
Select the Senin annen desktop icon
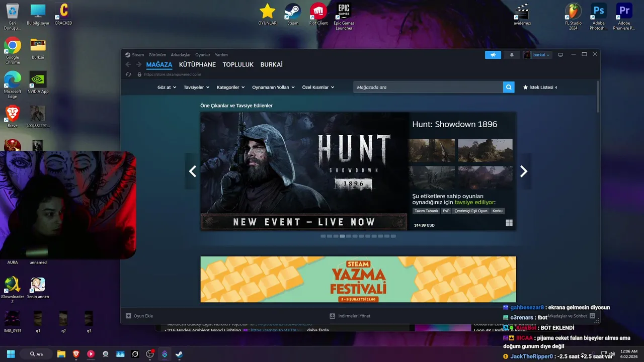pyautogui.click(x=38, y=288)
